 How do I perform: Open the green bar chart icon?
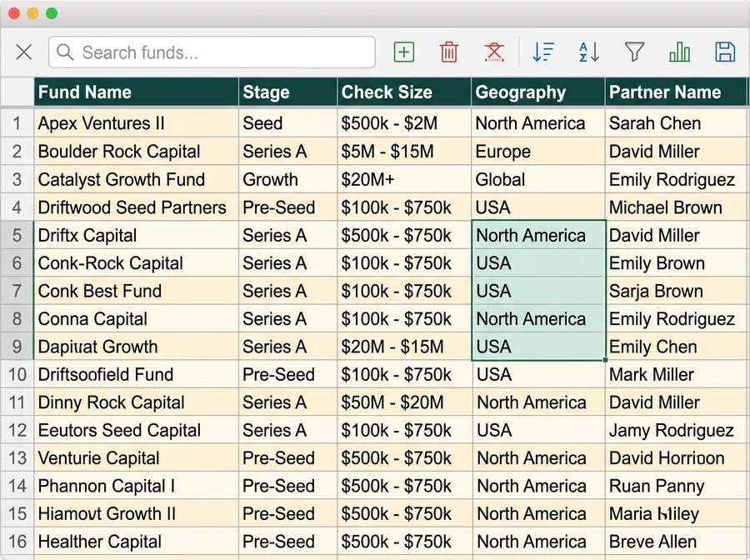pos(680,52)
